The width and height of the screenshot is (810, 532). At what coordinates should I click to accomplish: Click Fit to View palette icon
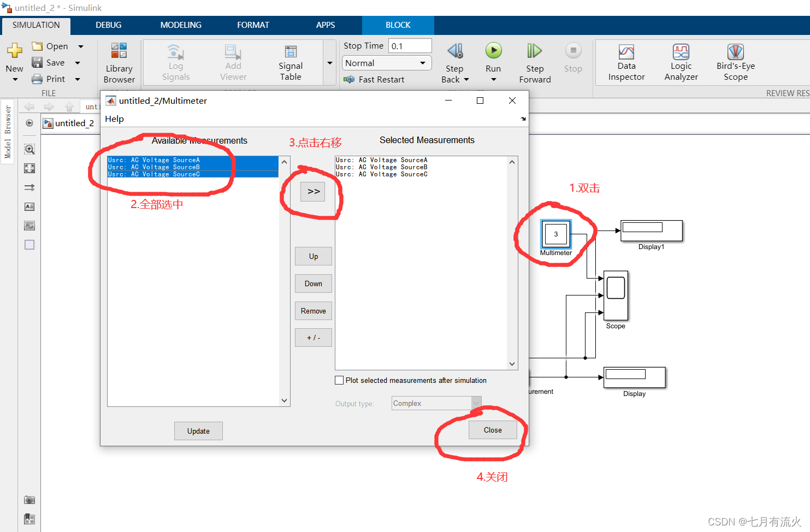(29, 168)
